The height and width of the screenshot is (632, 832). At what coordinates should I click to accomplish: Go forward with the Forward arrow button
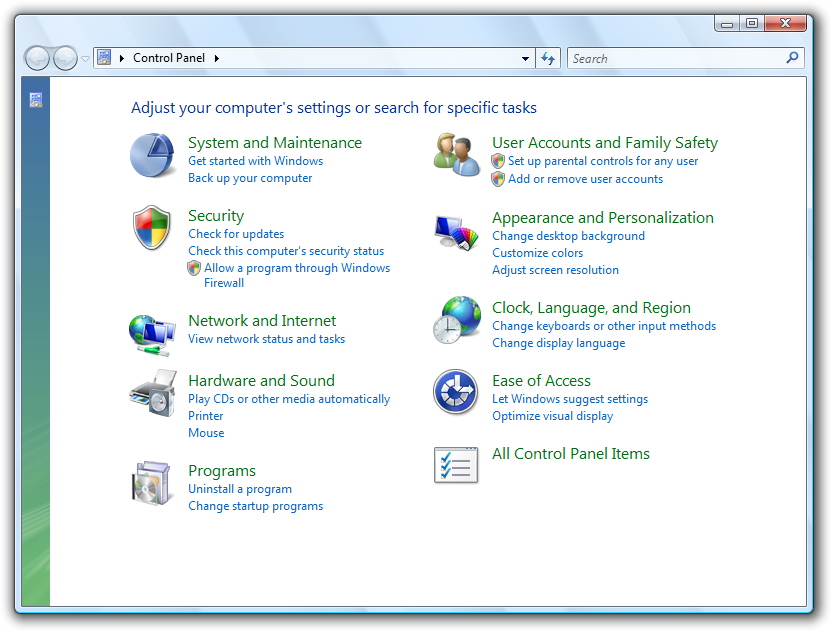(65, 58)
